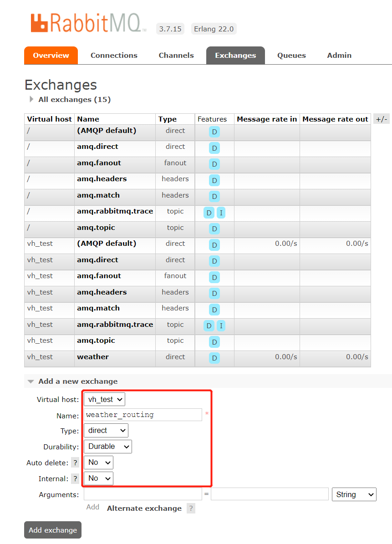Click the +/- column toggle button

coord(382,119)
